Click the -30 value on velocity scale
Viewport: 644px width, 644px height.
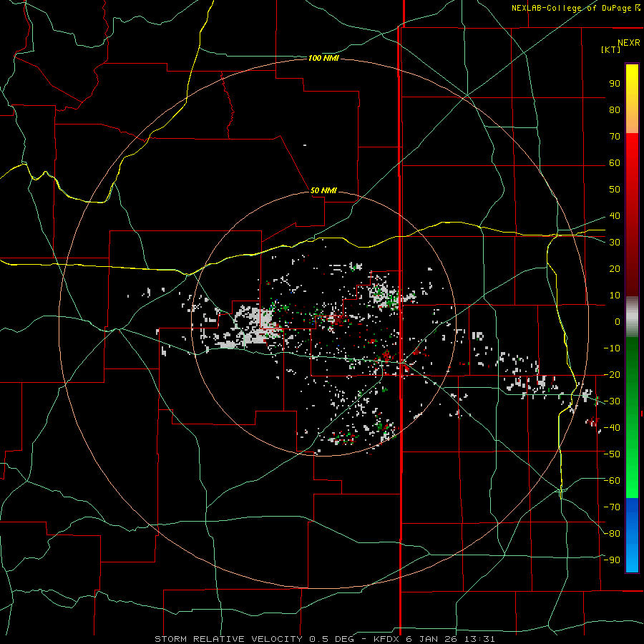click(612, 401)
